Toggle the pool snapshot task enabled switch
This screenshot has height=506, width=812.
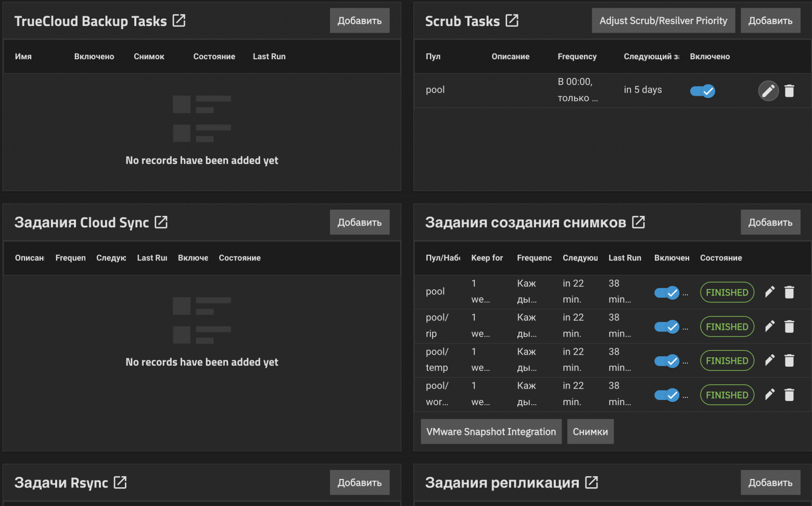pyautogui.click(x=667, y=293)
